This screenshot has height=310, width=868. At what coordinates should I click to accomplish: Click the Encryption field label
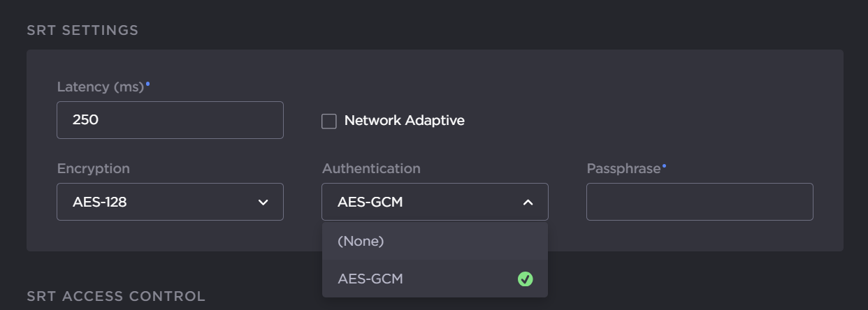93,169
